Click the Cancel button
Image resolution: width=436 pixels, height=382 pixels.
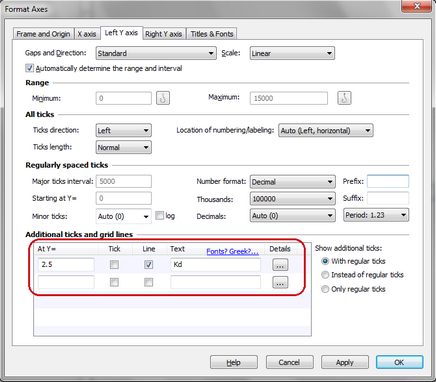tap(289, 362)
